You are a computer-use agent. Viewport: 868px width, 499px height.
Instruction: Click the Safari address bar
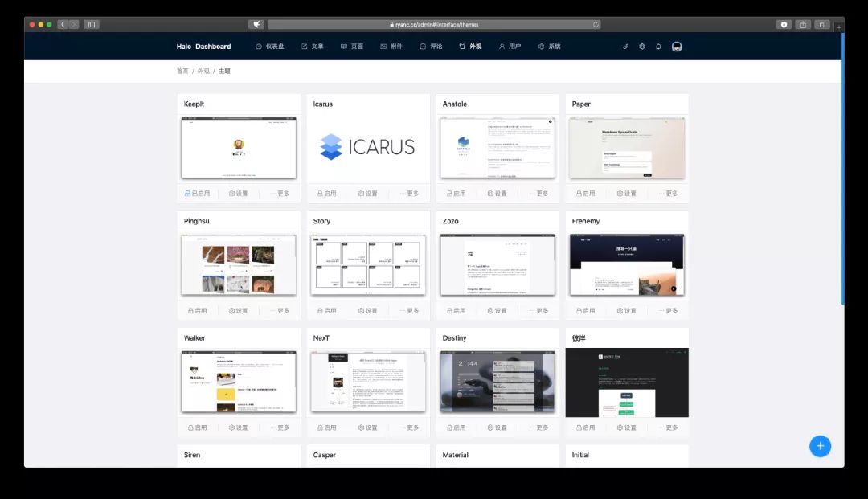434,24
